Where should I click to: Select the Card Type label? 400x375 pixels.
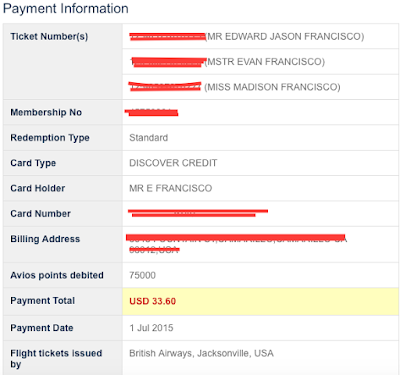[33, 163]
